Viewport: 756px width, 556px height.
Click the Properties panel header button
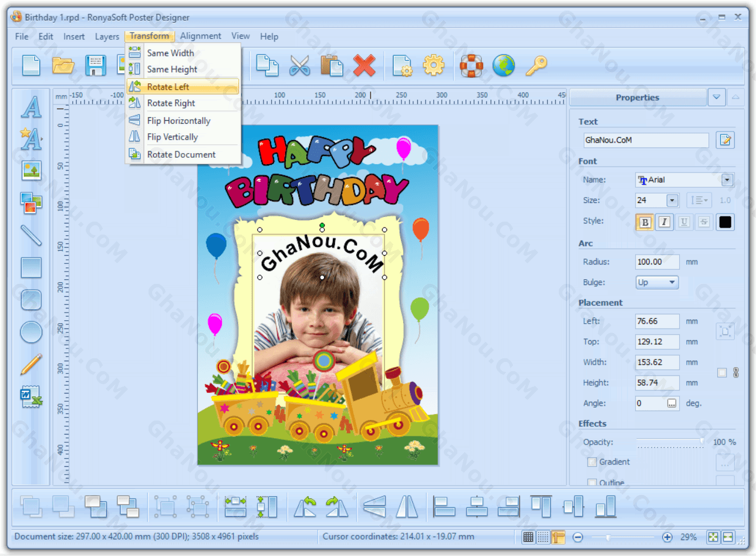637,97
